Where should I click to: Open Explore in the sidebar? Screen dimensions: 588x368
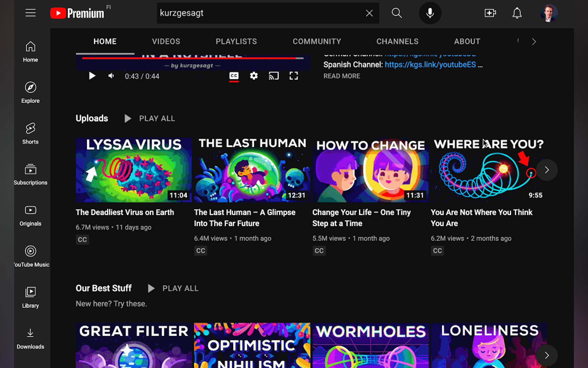click(x=30, y=93)
